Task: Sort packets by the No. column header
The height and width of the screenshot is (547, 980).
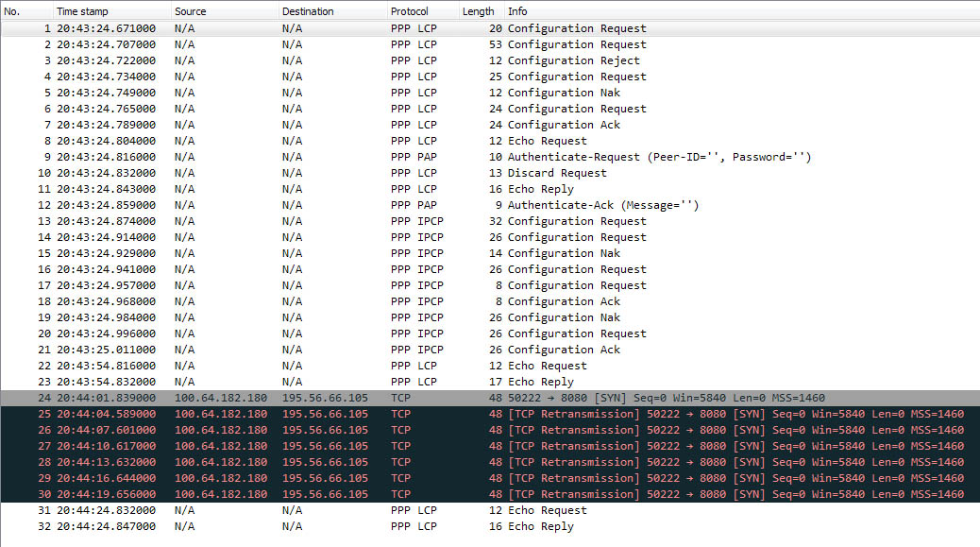Action: (x=13, y=11)
